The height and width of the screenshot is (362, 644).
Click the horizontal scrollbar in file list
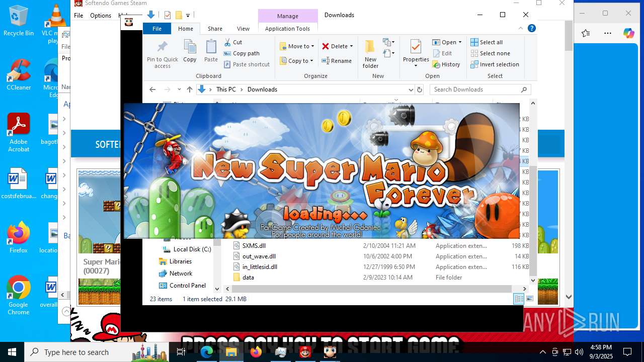371,289
